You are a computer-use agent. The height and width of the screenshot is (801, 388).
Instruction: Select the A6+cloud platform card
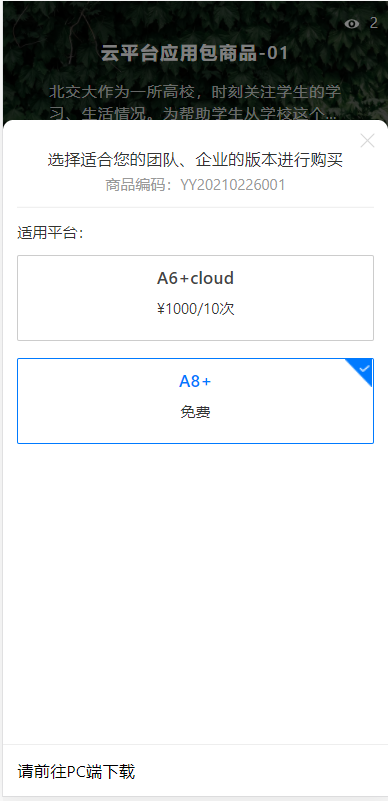196,298
